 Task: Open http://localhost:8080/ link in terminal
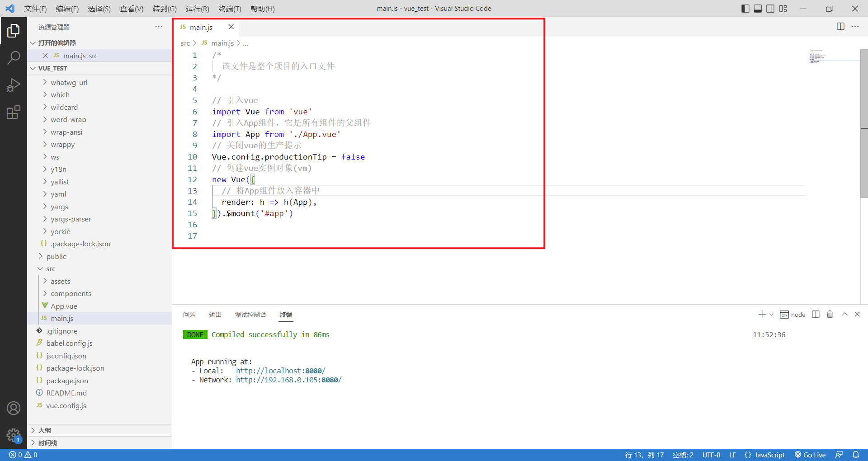280,371
